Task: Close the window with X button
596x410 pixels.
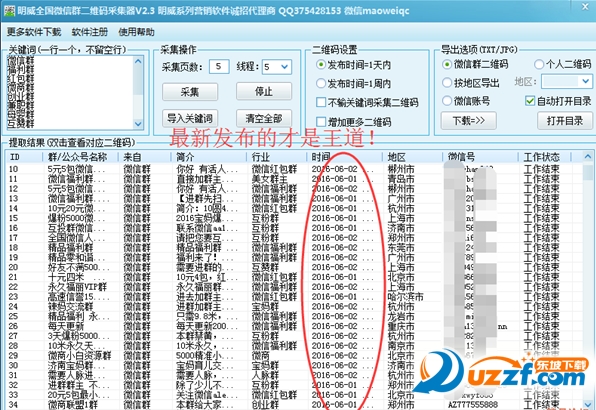Action: [x=585, y=7]
